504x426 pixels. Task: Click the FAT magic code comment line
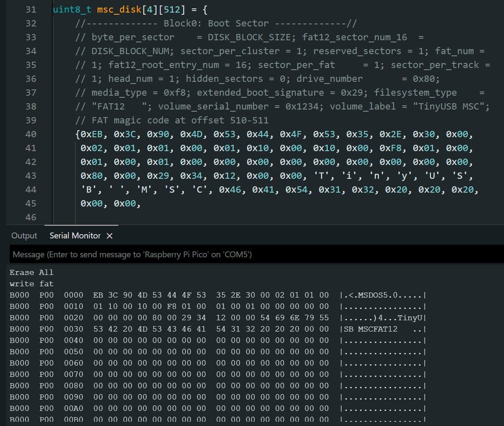(172, 120)
